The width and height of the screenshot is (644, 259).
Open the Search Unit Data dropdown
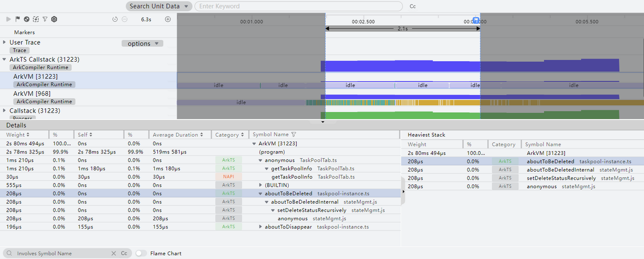[x=159, y=6]
